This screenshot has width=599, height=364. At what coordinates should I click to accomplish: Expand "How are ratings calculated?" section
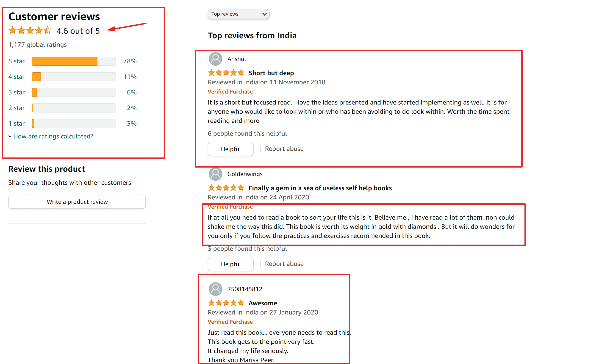click(x=53, y=136)
